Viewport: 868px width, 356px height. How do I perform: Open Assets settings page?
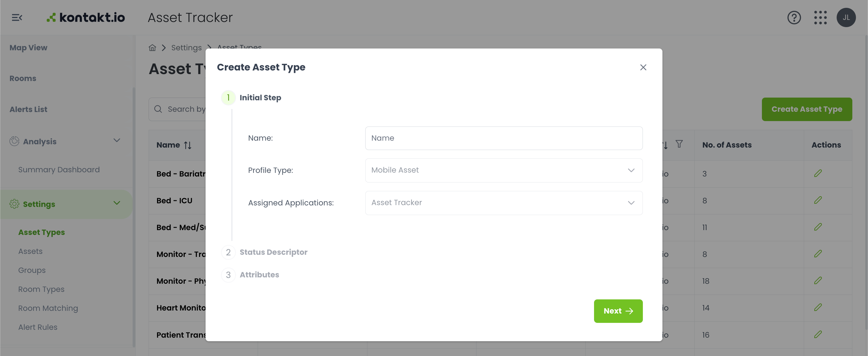click(30, 251)
